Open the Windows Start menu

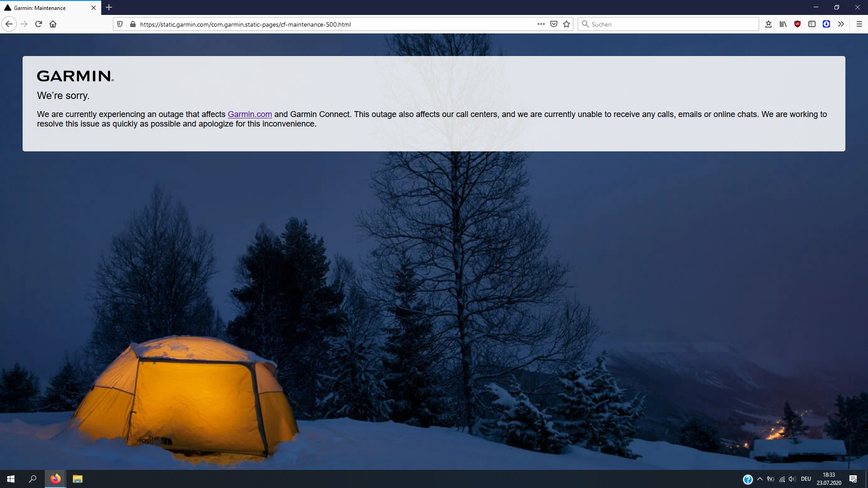[11, 479]
